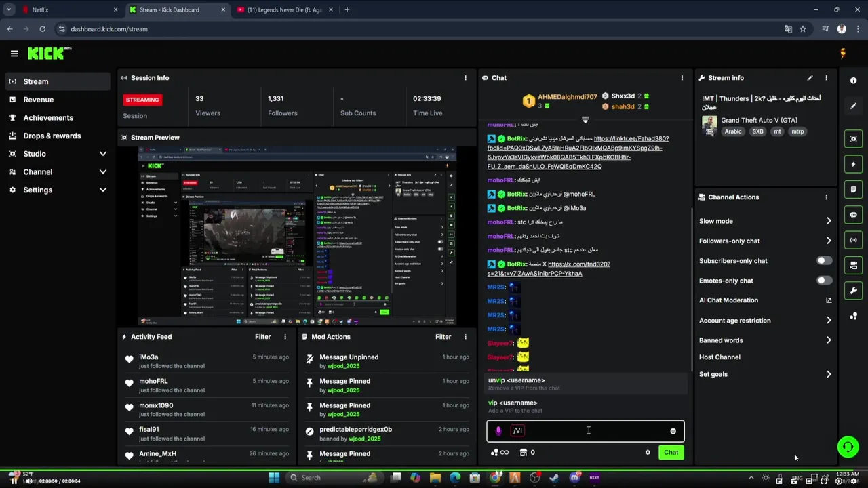Open the hamburger navigation menu
Viewport: 868px width, 488px height.
14,54
